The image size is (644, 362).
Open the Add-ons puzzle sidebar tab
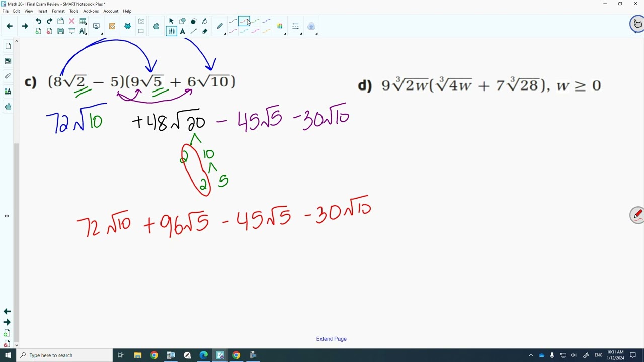(x=8, y=106)
